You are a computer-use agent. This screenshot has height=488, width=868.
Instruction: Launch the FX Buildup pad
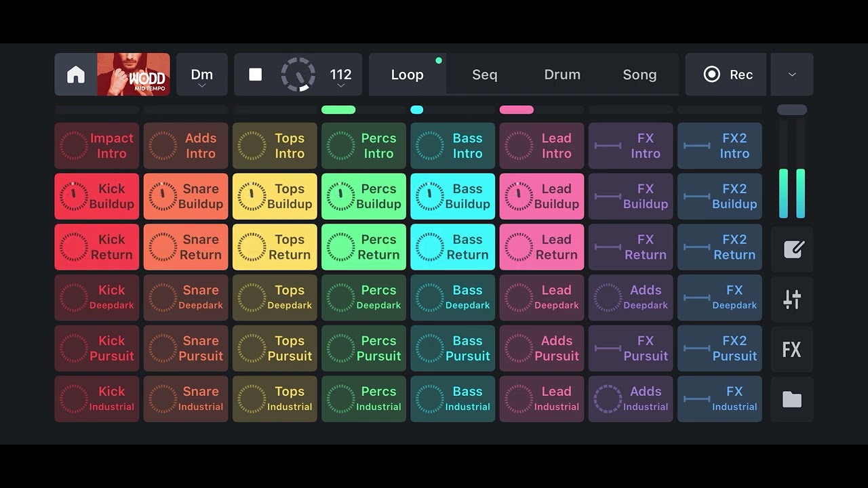[631, 197]
